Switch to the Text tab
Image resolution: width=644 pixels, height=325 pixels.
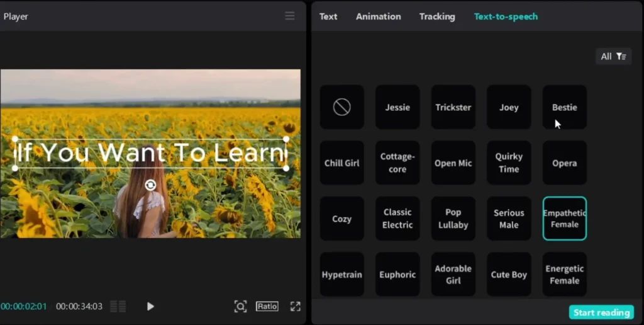click(x=328, y=16)
